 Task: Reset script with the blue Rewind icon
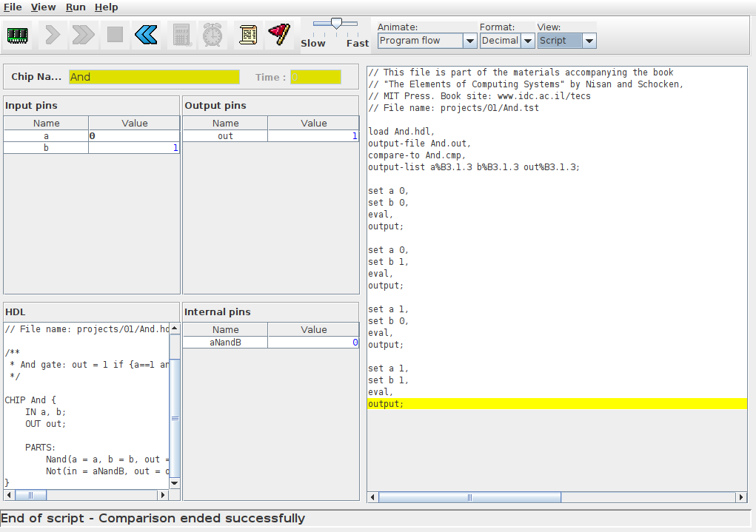point(146,35)
